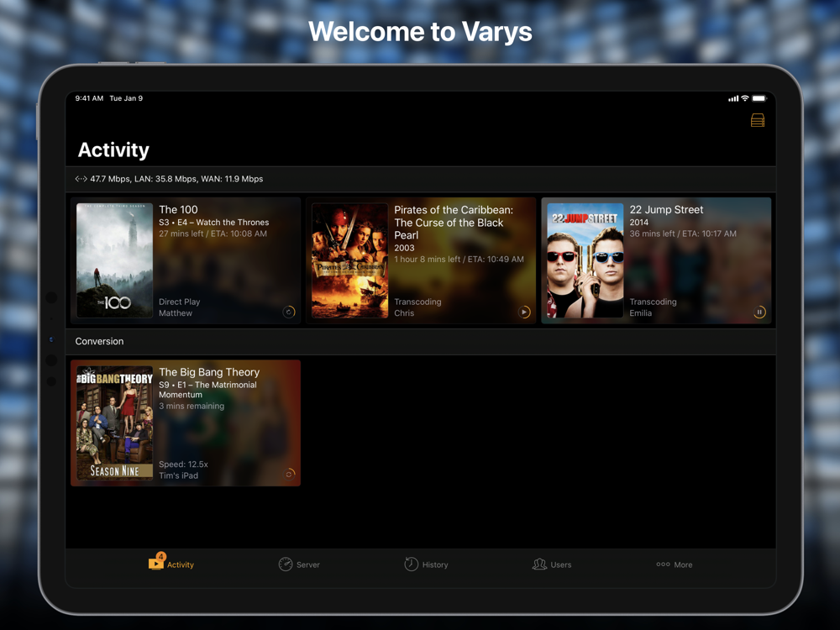
Task: Click play status icon on Pirates card
Action: pyautogui.click(x=524, y=312)
